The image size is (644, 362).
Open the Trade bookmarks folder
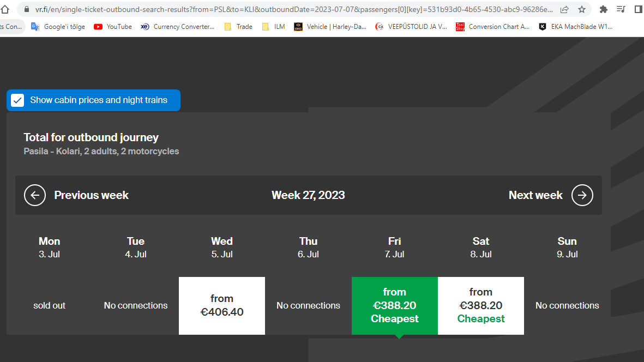click(x=238, y=26)
